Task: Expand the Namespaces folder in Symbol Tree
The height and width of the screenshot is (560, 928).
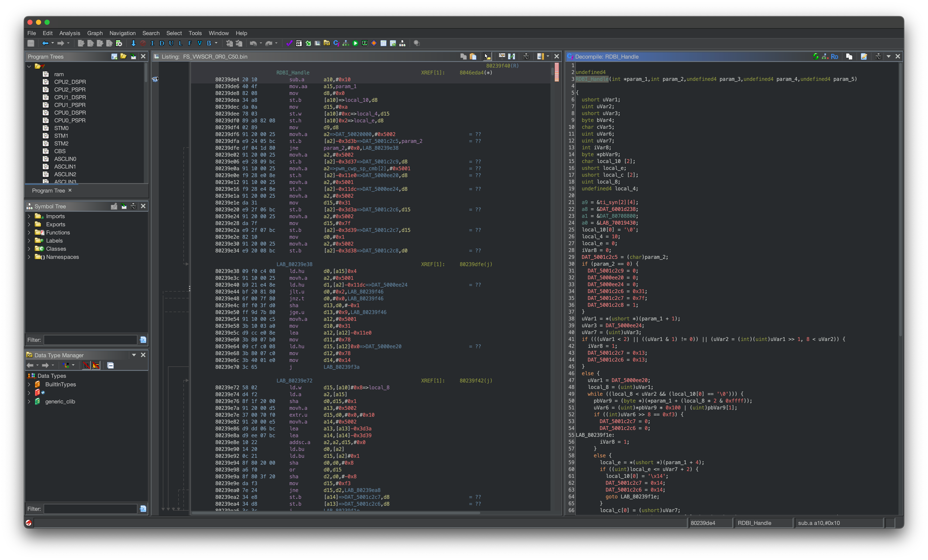Action: point(29,257)
